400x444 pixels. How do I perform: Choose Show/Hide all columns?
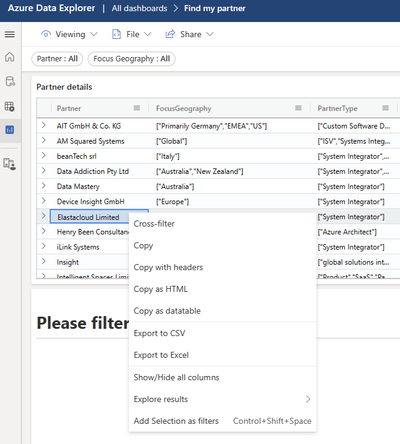[x=222, y=377]
